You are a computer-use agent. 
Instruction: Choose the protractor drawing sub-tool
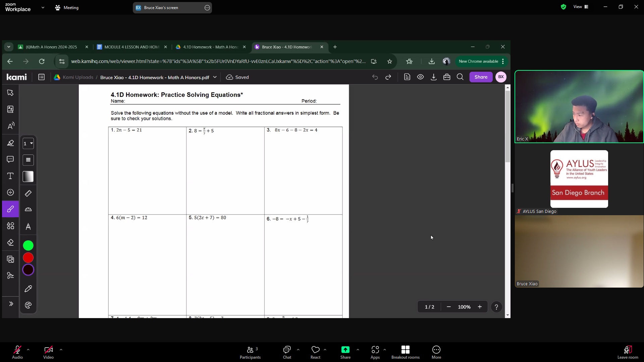[28, 209]
